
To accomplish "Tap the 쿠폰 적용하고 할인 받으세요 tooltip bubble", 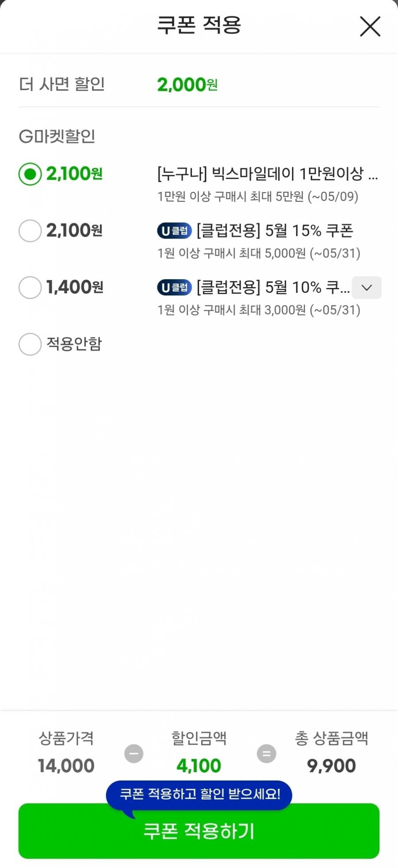I will [x=199, y=795].
